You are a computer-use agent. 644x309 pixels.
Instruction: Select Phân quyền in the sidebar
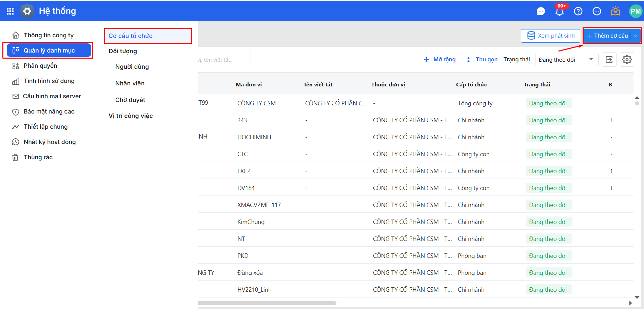40,66
